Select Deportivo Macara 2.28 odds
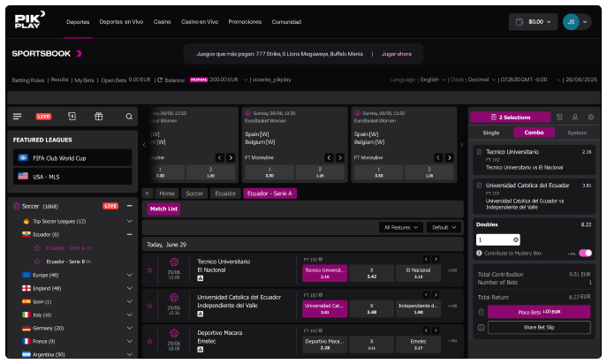 click(325, 345)
